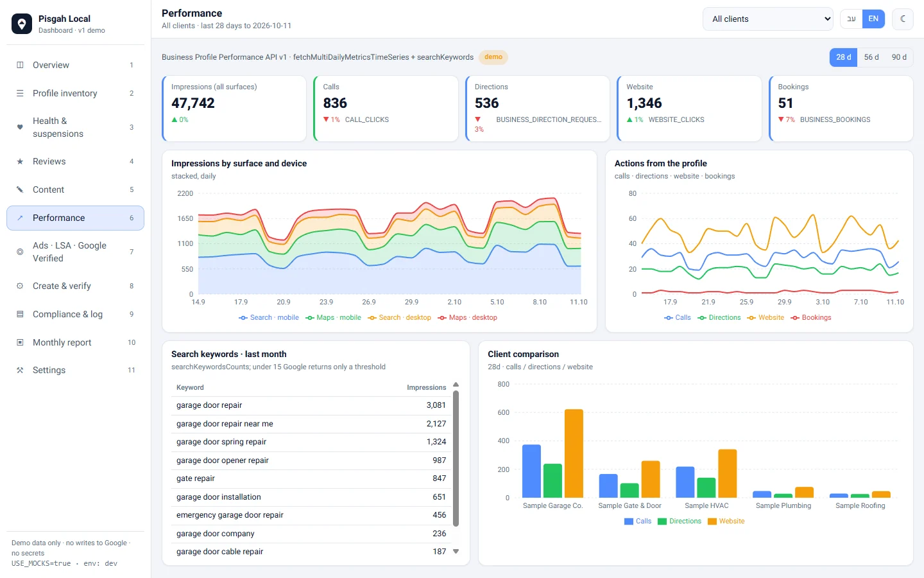This screenshot has width=924, height=578.
Task: Click the heart icon for Health & suspensions
Action: point(20,127)
